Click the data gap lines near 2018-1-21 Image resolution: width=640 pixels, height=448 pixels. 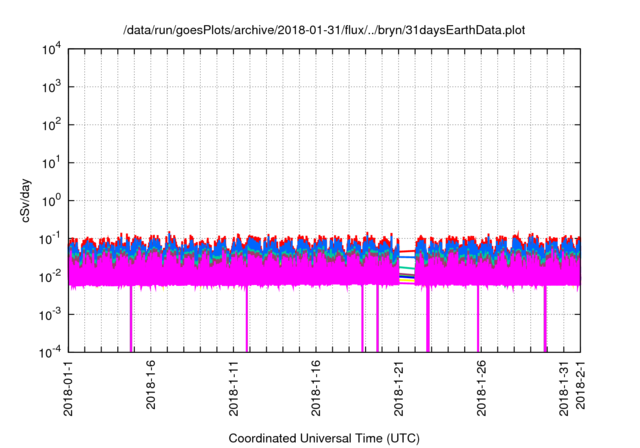[407, 266]
